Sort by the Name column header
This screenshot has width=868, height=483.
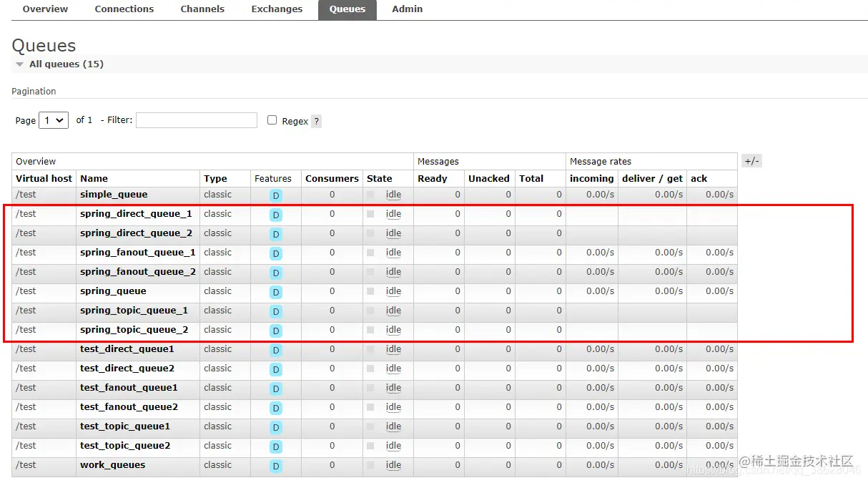(94, 179)
